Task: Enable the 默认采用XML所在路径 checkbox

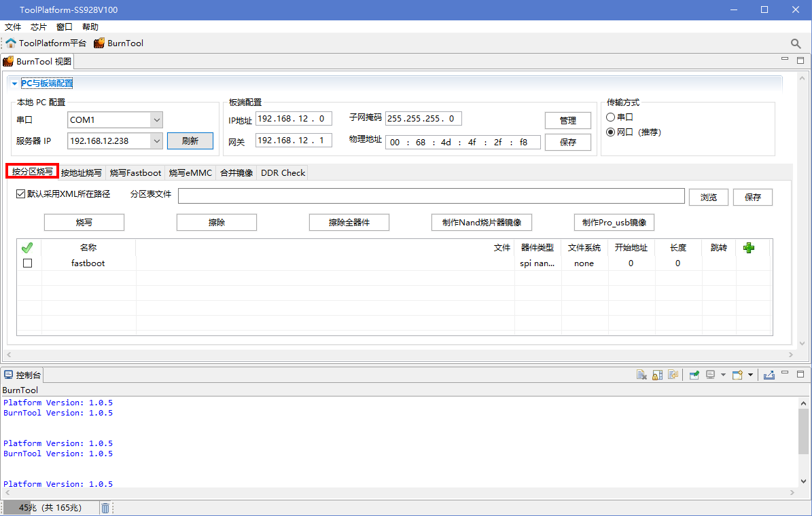Action: 20,193
